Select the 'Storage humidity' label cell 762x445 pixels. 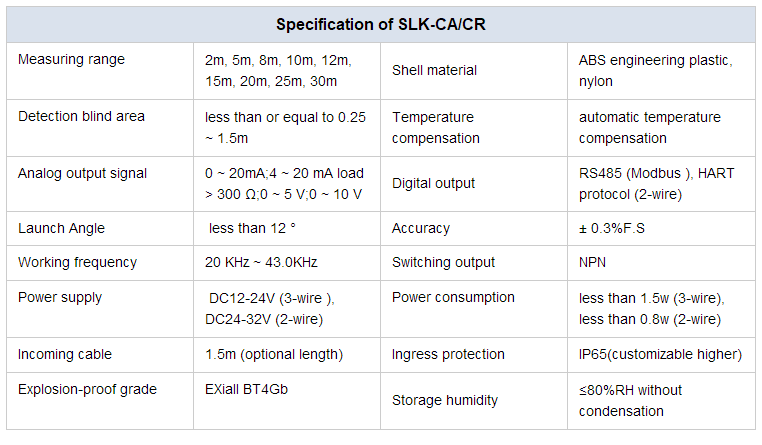point(474,401)
